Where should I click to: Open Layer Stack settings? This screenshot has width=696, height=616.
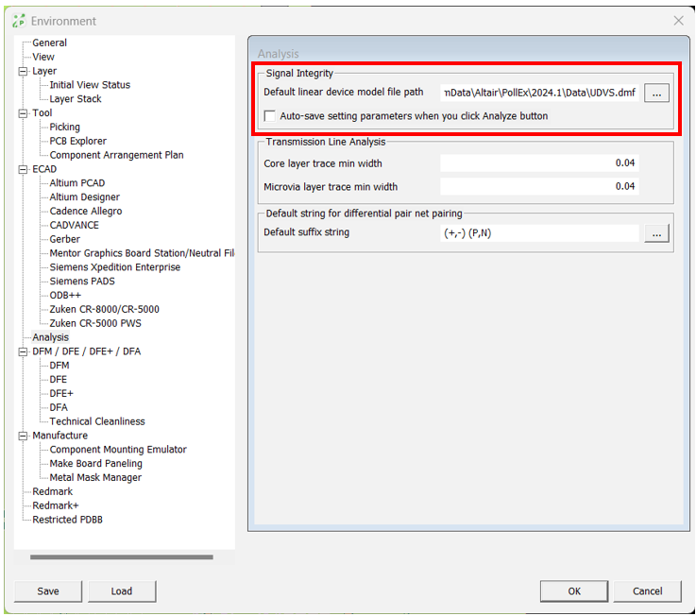pos(76,99)
